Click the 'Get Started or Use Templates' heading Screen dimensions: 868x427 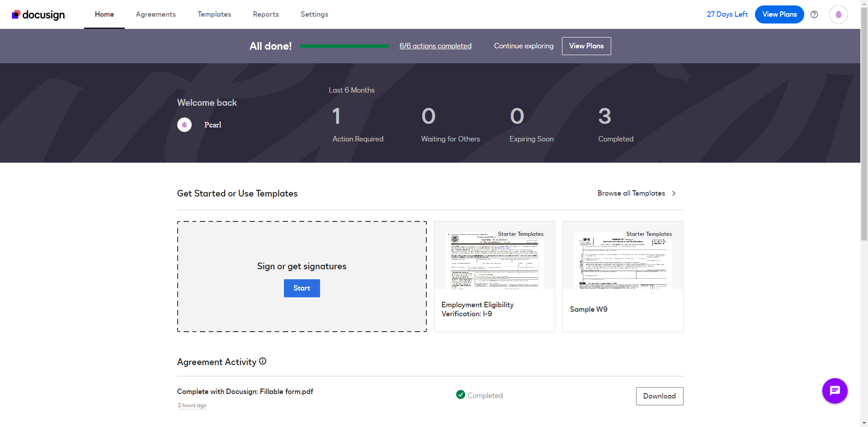pos(237,193)
